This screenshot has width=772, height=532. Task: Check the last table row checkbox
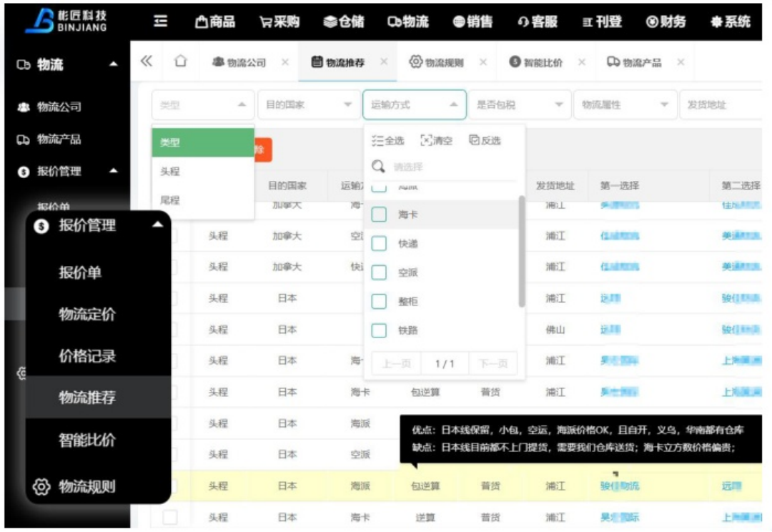point(170,517)
